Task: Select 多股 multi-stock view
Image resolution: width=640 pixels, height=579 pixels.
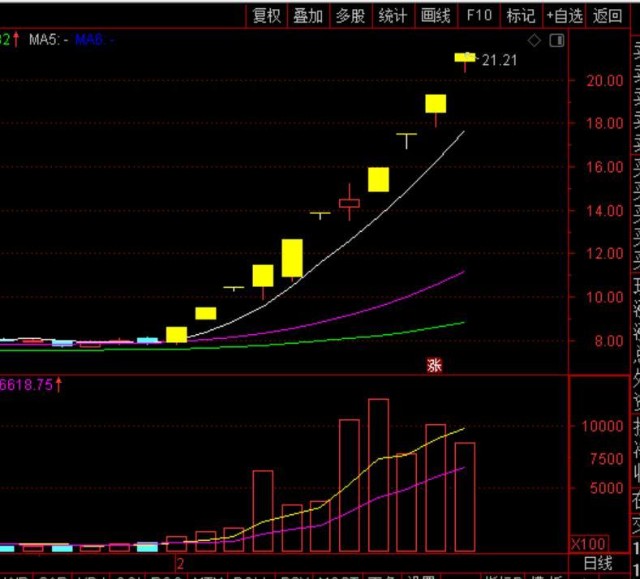Action: [x=350, y=15]
